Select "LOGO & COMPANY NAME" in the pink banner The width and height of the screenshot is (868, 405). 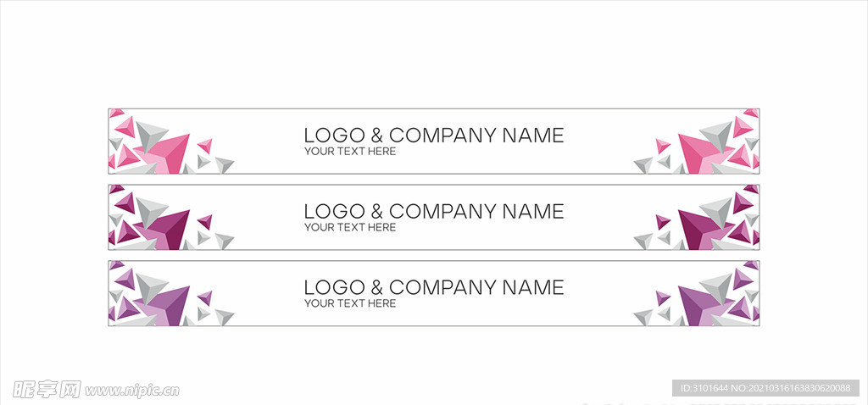click(x=434, y=136)
